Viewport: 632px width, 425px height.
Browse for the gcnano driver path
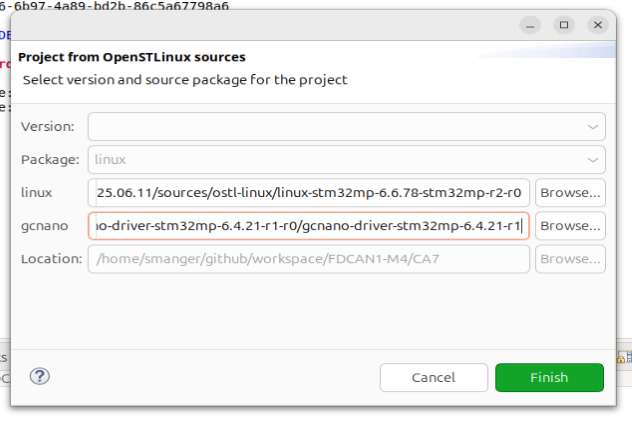click(x=571, y=226)
